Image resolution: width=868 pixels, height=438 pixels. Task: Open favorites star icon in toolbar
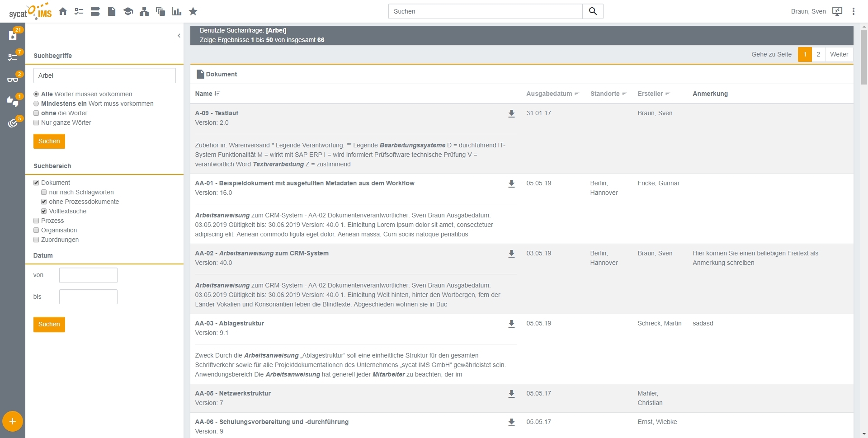(193, 11)
